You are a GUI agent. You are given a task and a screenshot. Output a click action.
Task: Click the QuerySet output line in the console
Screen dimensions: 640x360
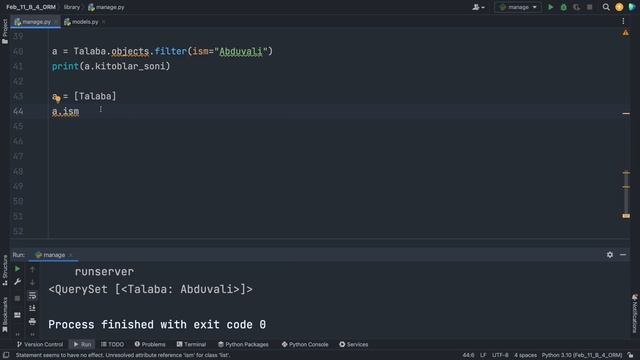150,289
